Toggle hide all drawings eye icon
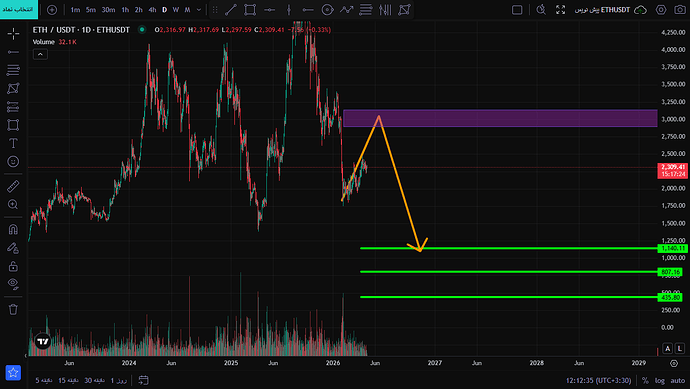This screenshot has height=389, width=690. click(x=13, y=284)
